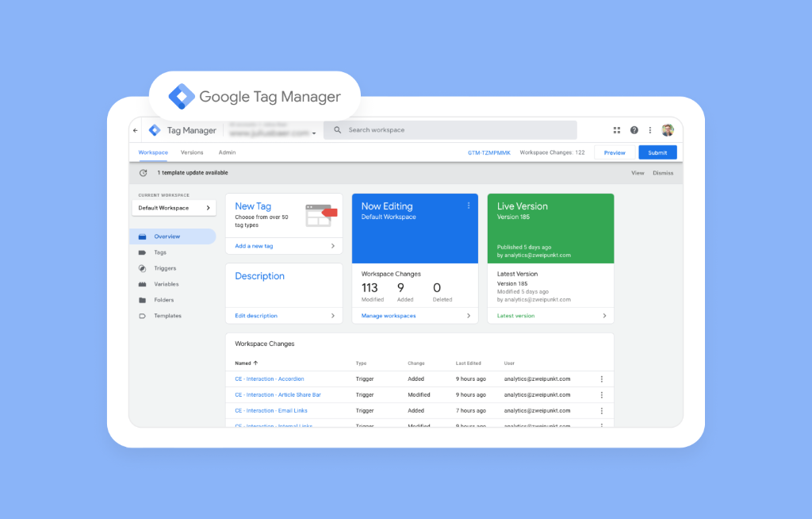Click the Submit button

coord(657,152)
